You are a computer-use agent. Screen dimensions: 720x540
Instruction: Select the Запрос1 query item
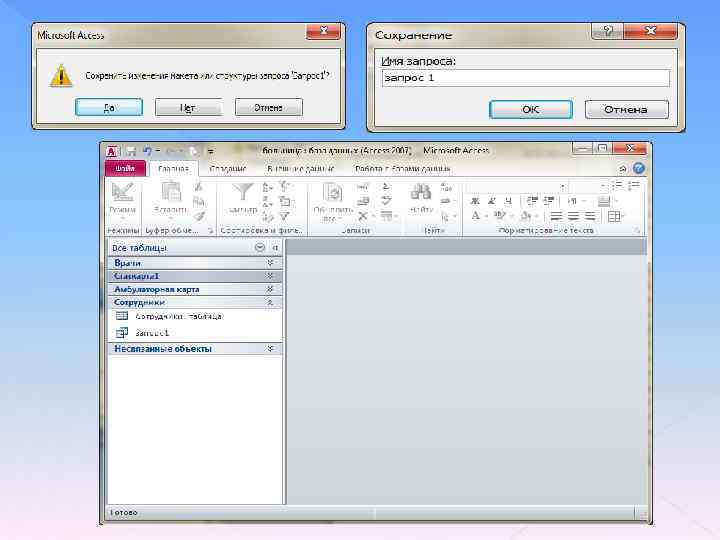pyautogui.click(x=195, y=332)
